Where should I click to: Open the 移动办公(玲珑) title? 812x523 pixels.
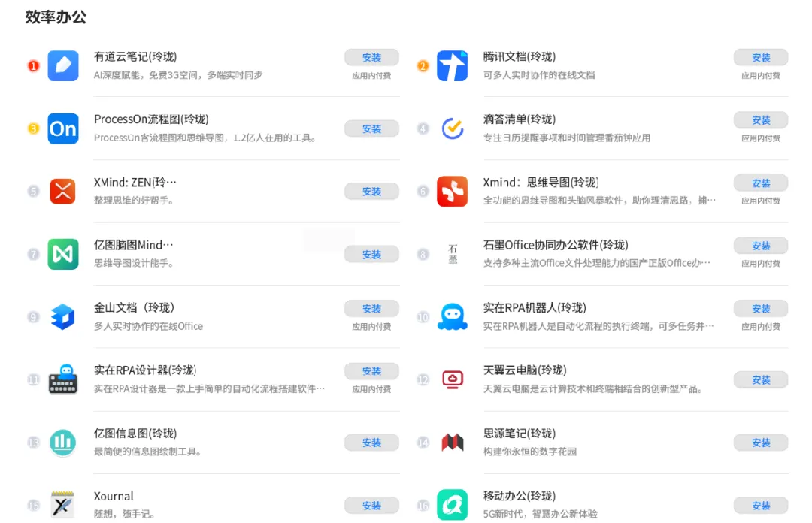click(x=520, y=496)
